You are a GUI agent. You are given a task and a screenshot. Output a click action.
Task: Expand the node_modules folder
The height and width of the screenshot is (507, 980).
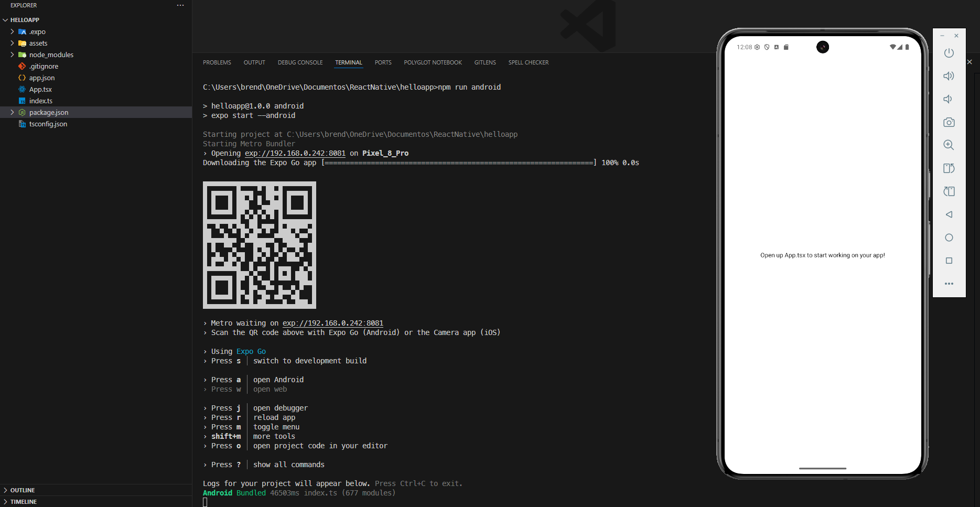[x=51, y=55]
